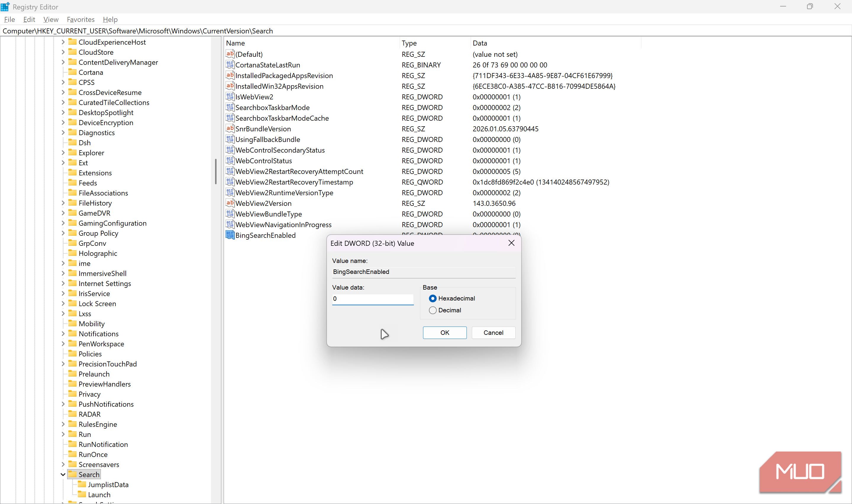
Task: Click the CortanaStateLastRun binary value icon
Action: click(230, 64)
